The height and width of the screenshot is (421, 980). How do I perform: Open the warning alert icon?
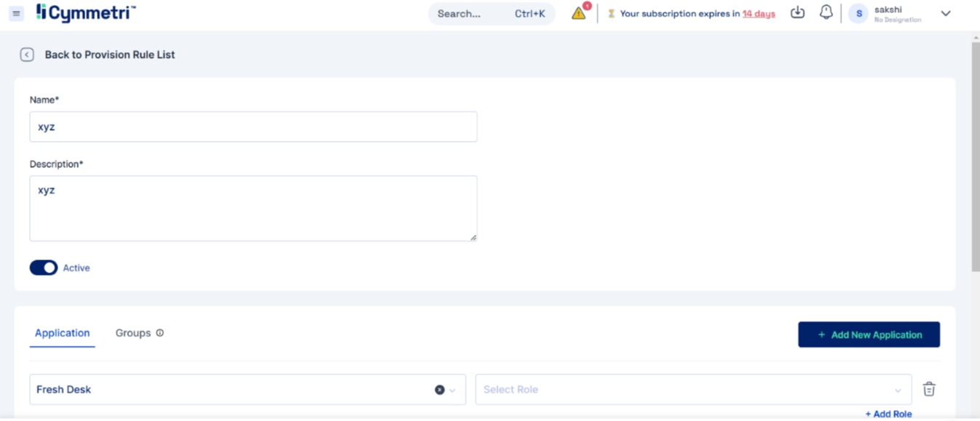coord(578,13)
